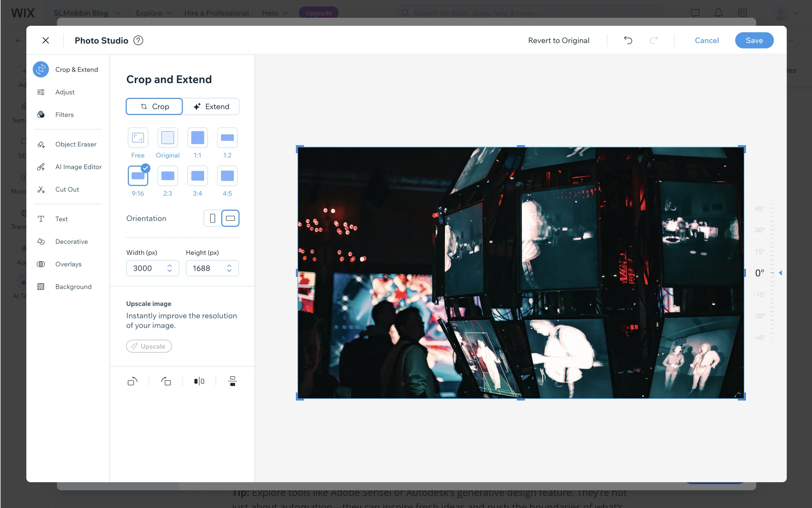Click the undo arrow icon
812x508 pixels.
click(x=628, y=40)
